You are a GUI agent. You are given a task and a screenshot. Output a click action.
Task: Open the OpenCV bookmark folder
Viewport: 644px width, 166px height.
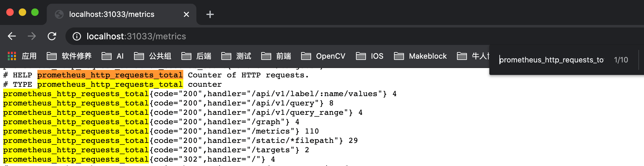pyautogui.click(x=323, y=56)
